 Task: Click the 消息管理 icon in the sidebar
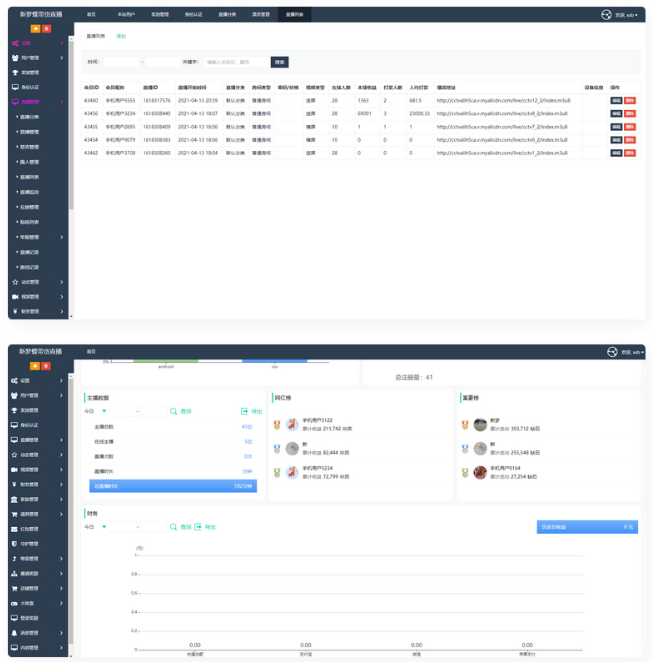tap(13, 632)
